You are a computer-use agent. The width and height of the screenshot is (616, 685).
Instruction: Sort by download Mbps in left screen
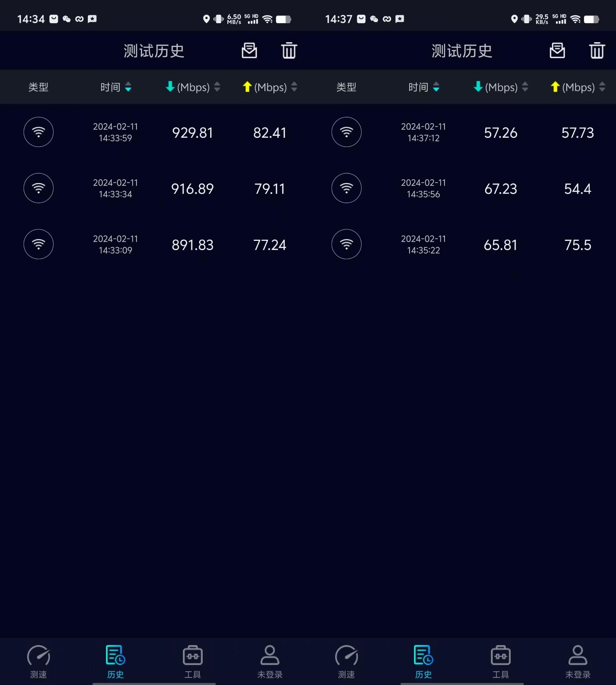click(x=193, y=87)
